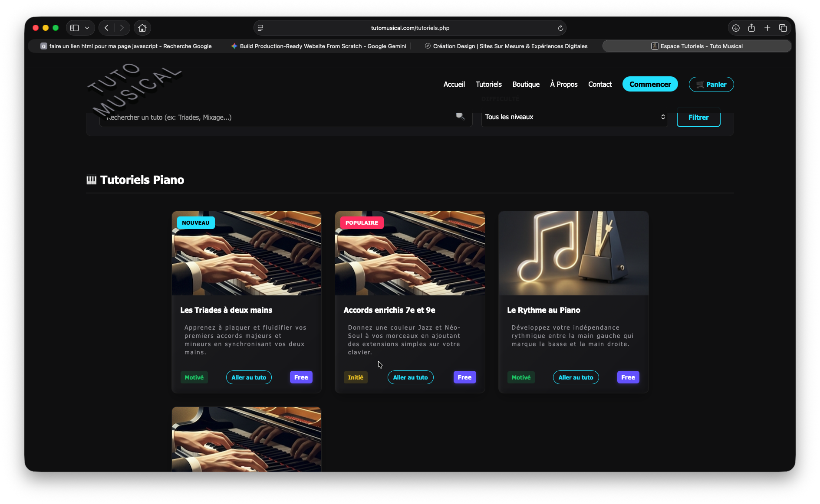Click the Free tag on Le Rythme card
This screenshot has height=504, width=820.
coord(628,377)
